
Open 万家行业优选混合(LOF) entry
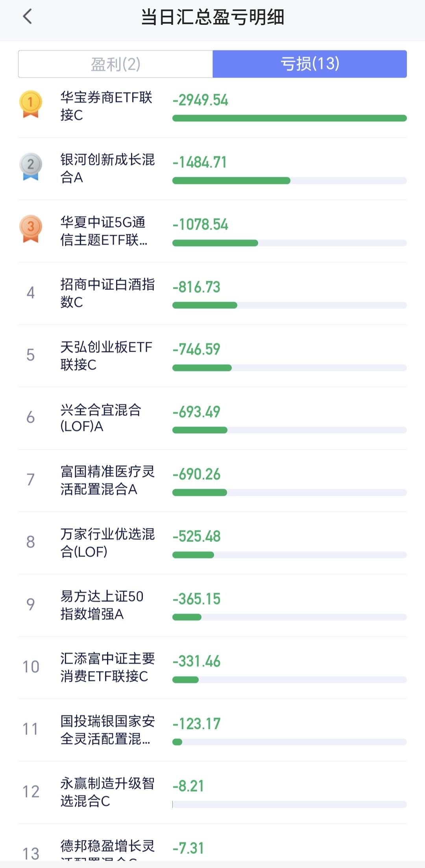107,543
